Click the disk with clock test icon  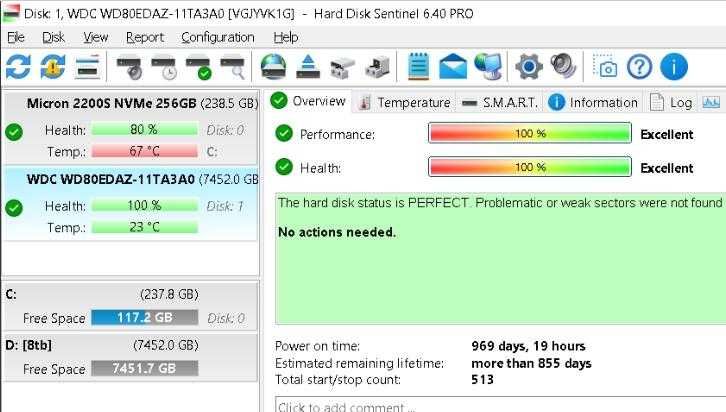pos(164,67)
